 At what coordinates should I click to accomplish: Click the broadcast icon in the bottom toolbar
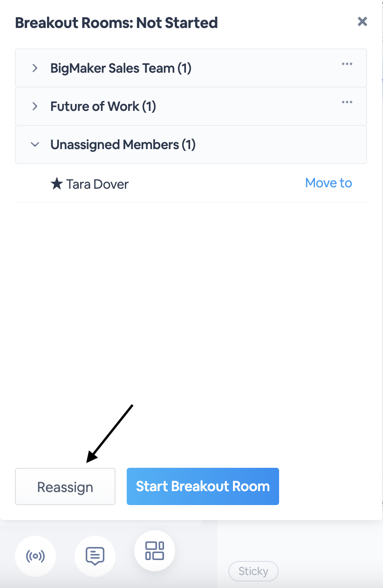[x=35, y=556]
